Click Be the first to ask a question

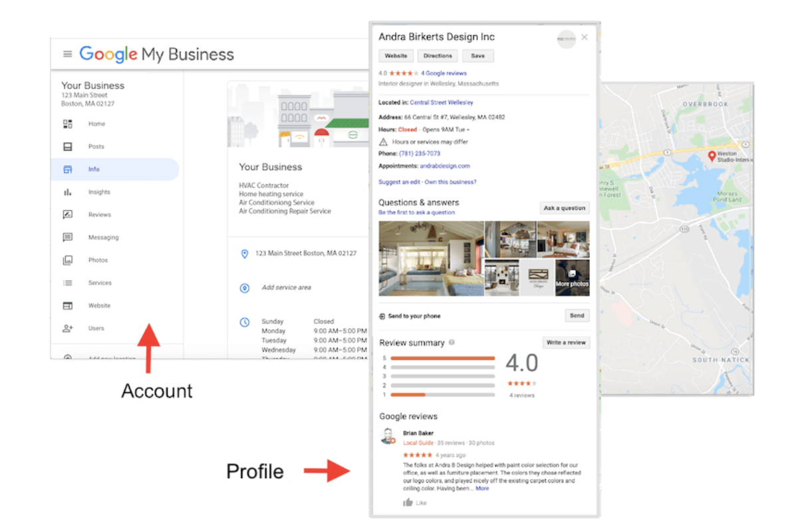tap(416, 212)
